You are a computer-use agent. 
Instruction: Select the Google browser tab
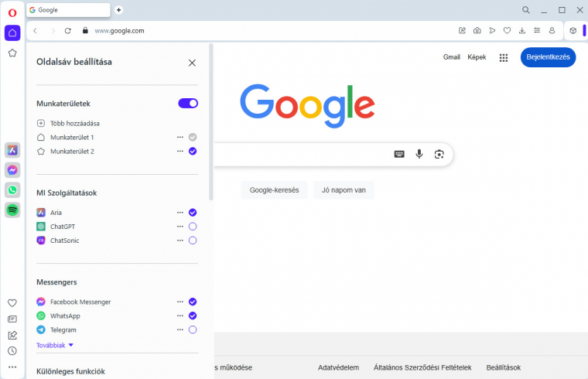tap(69, 10)
